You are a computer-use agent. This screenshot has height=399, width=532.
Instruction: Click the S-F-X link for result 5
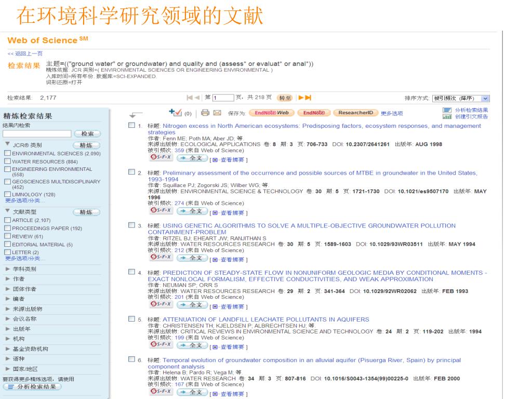161,344
